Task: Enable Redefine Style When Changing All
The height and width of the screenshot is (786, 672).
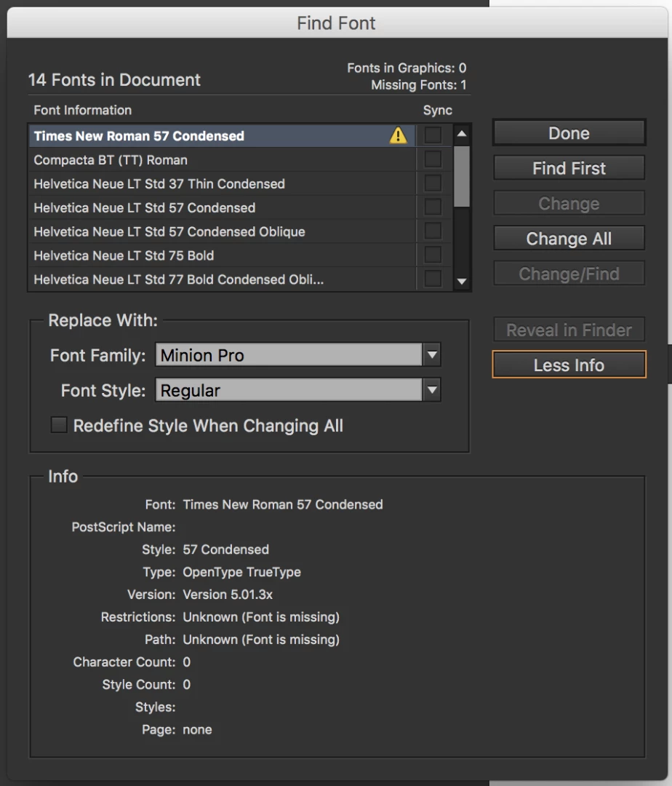Action: tap(59, 425)
